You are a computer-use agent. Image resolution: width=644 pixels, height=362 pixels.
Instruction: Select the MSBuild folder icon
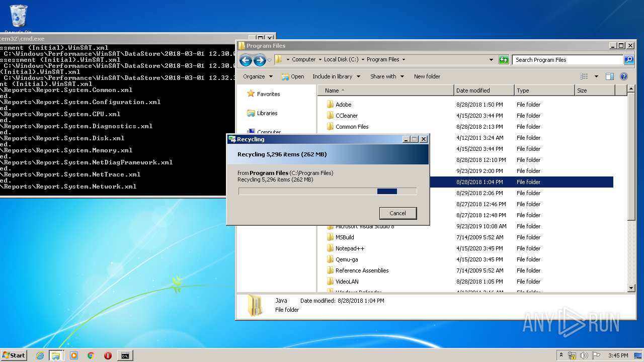click(x=330, y=237)
